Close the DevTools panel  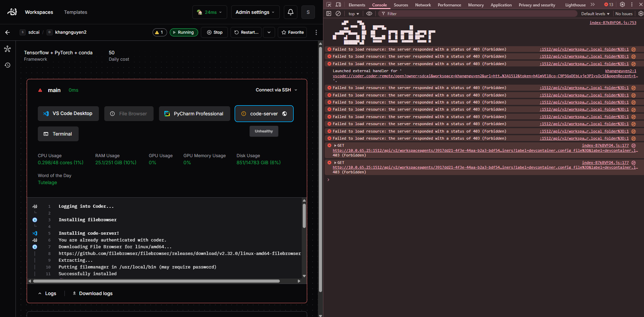tap(641, 5)
